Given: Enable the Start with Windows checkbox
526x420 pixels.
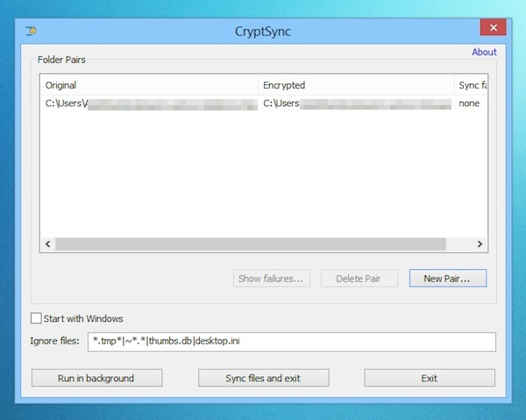Looking at the screenshot, I should (x=36, y=318).
